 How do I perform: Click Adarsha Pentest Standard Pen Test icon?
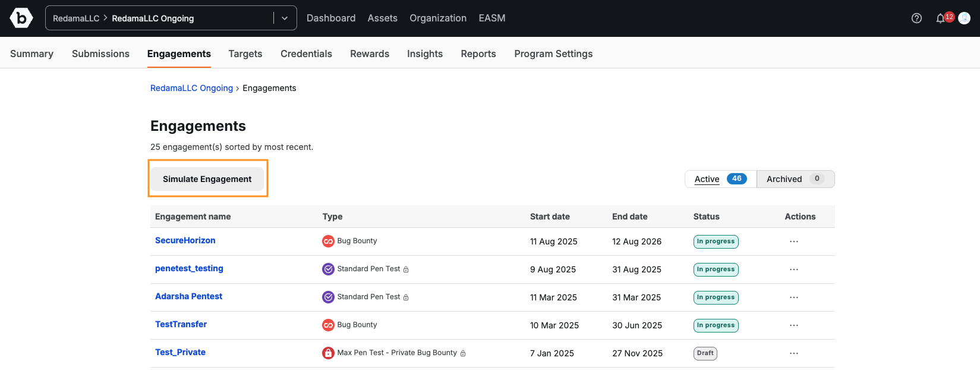pyautogui.click(x=328, y=297)
